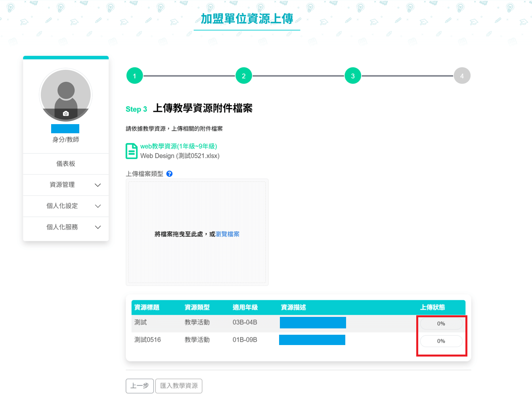Click the profile avatar picture
The height and width of the screenshot is (420, 532).
[x=66, y=95]
